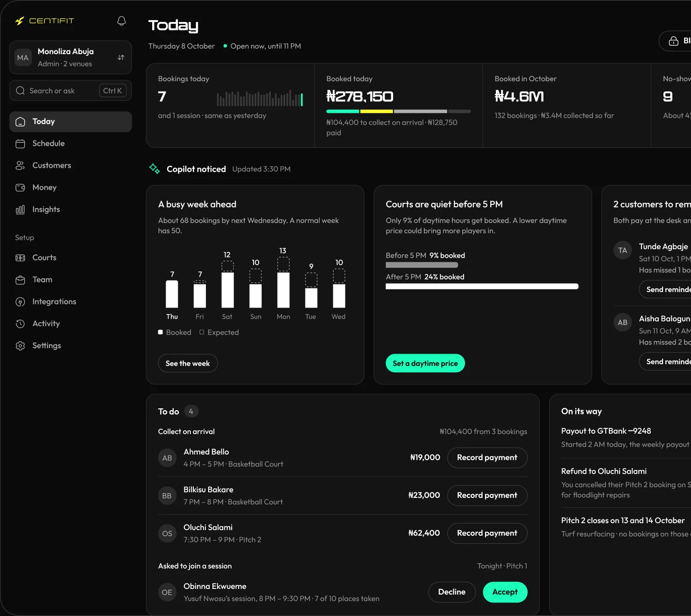The height and width of the screenshot is (616, 691).
Task: Click the lock icon button top right
Action: pos(675,41)
